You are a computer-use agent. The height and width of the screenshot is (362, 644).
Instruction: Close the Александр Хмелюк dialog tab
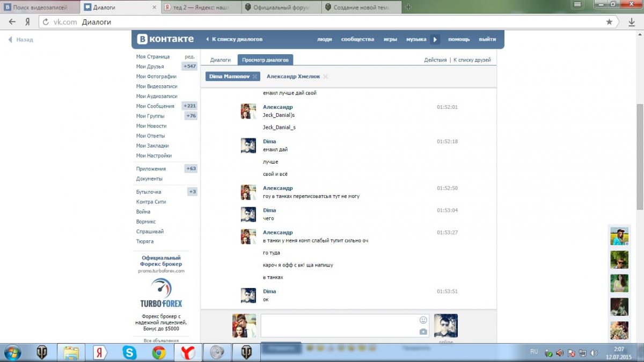coord(325,77)
